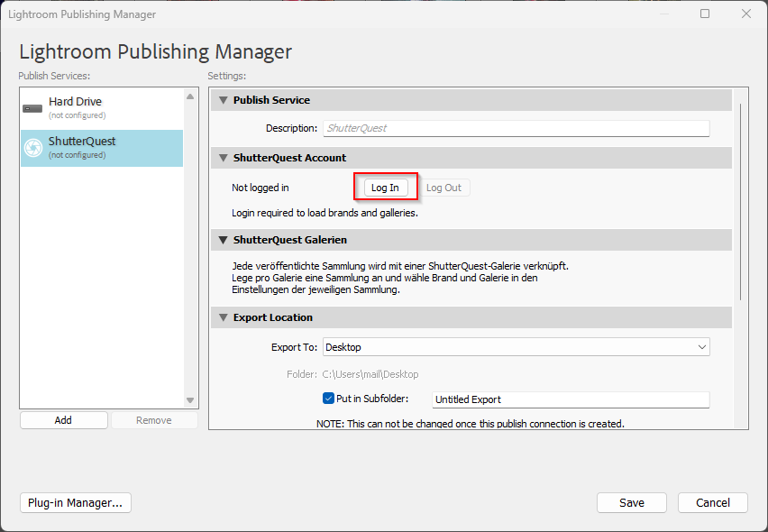768x532 pixels.
Task: Click the Hard Drive icon
Action: 32,108
